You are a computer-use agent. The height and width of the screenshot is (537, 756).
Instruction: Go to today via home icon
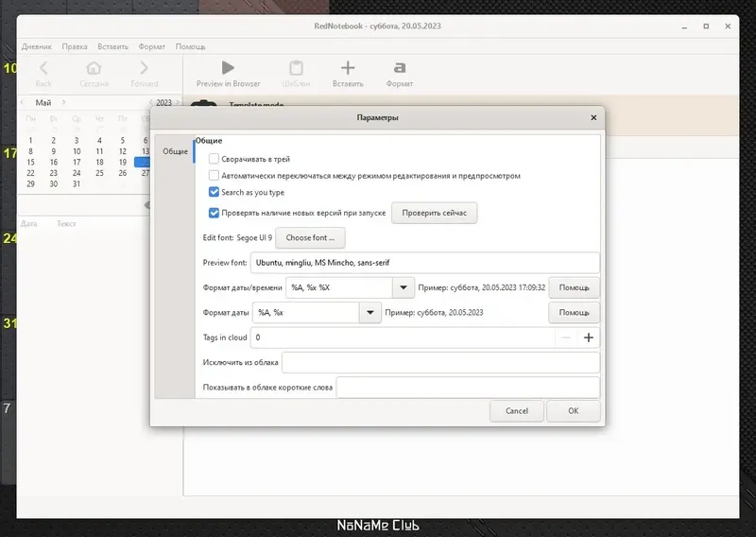[x=94, y=68]
